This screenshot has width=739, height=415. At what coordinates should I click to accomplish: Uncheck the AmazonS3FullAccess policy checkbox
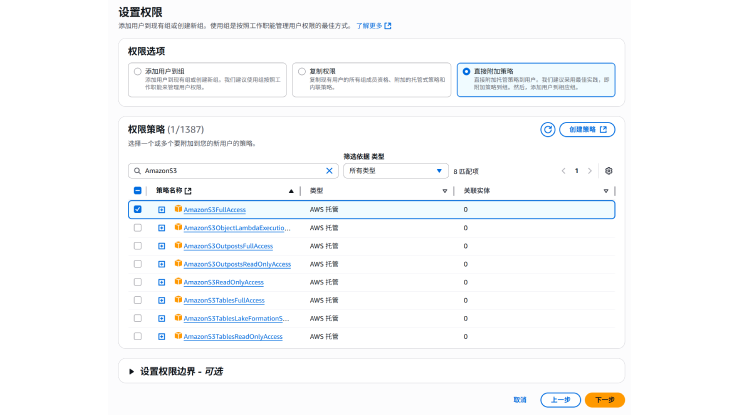(x=138, y=209)
